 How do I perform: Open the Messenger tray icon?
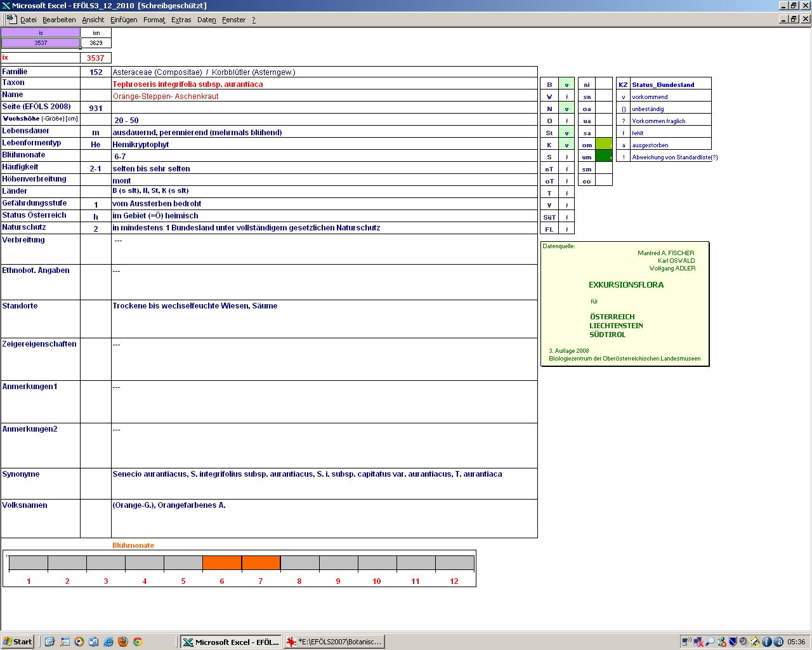click(x=721, y=642)
